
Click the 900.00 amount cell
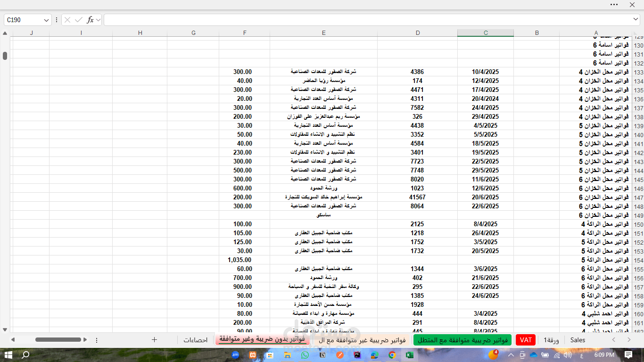[245, 287]
